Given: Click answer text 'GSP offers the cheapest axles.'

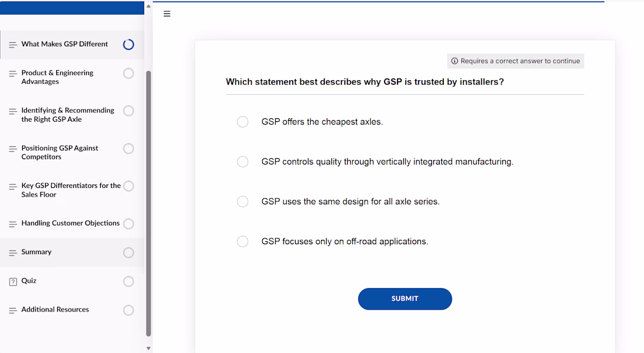Looking at the screenshot, I should click(x=322, y=122).
